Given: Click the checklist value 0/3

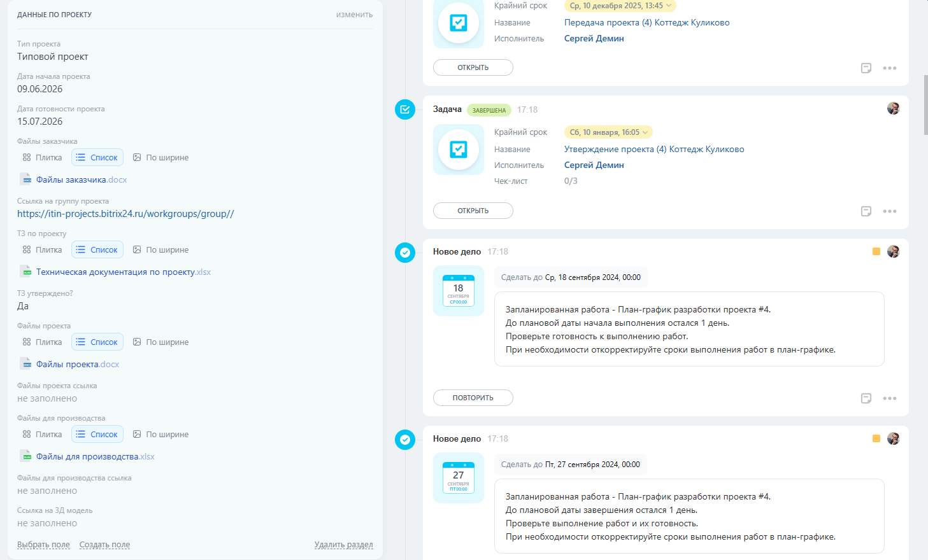Looking at the screenshot, I should (x=571, y=181).
